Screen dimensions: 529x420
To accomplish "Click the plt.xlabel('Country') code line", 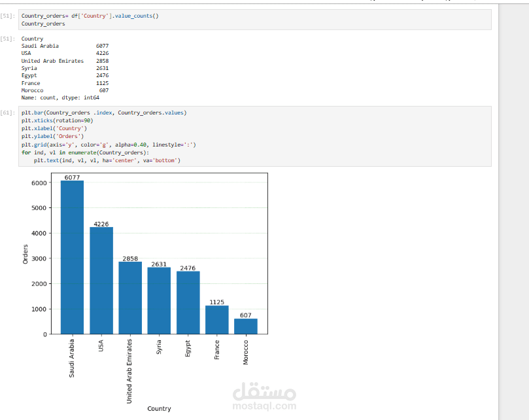I will point(54,129).
